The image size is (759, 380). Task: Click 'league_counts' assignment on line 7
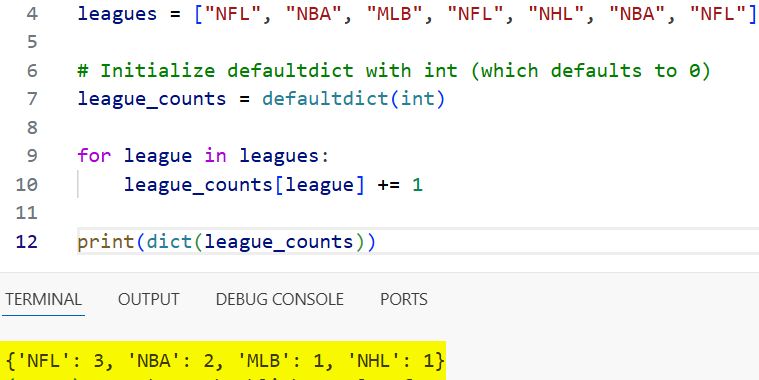pos(152,99)
